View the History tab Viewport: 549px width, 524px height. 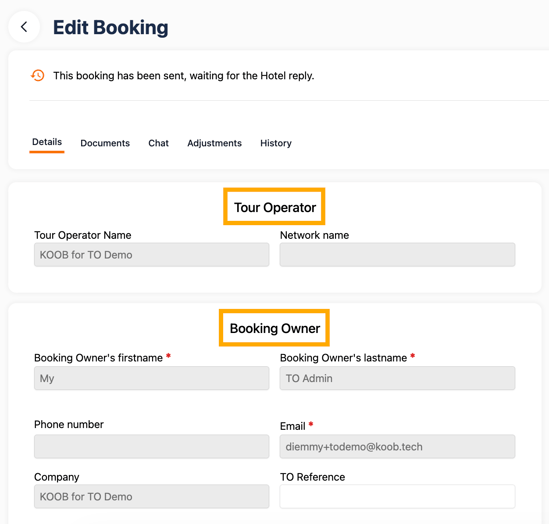[276, 143]
